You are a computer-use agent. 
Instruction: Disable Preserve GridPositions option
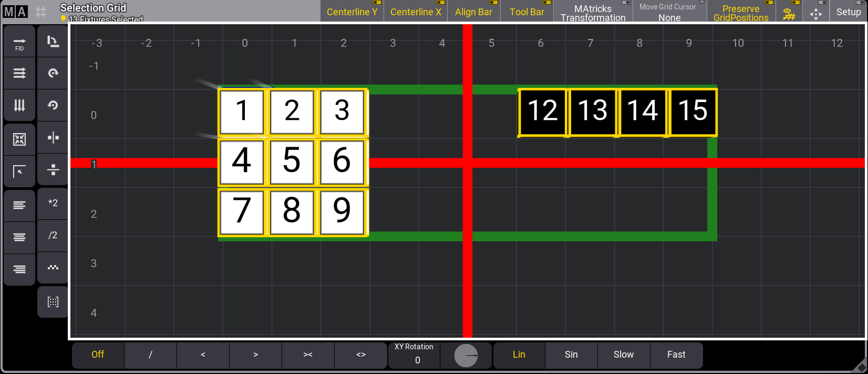pos(741,13)
